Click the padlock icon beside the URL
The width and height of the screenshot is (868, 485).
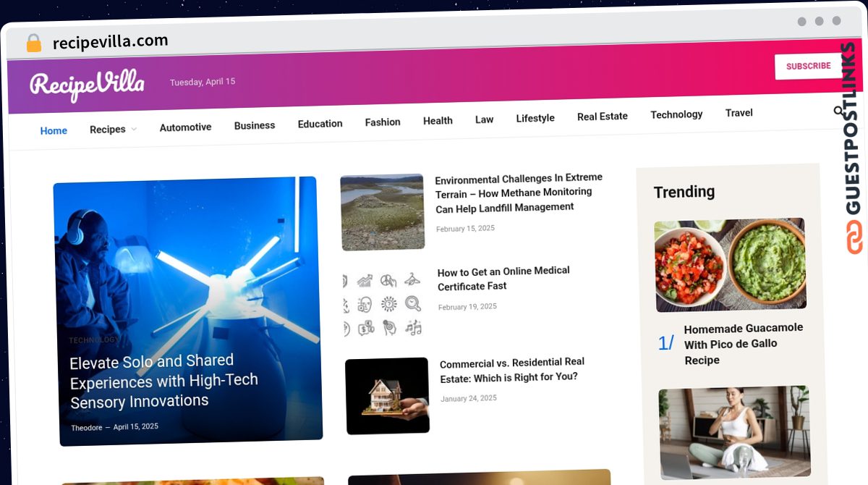[33, 43]
